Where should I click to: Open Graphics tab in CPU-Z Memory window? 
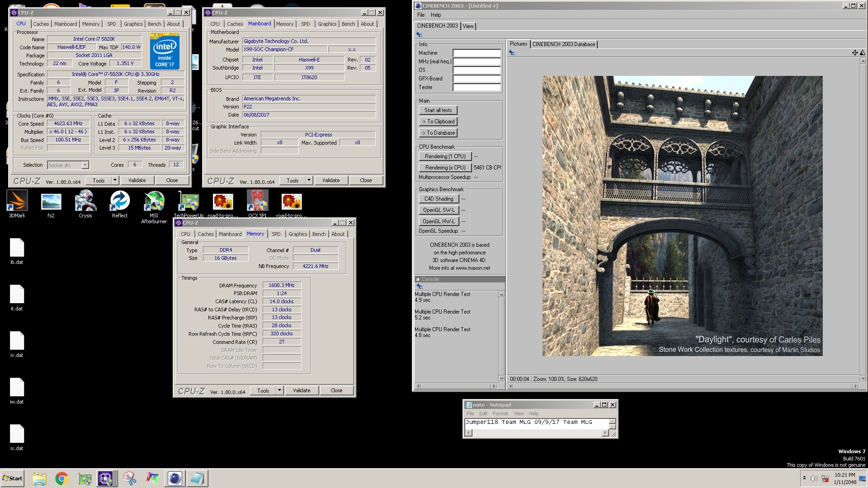click(x=298, y=234)
